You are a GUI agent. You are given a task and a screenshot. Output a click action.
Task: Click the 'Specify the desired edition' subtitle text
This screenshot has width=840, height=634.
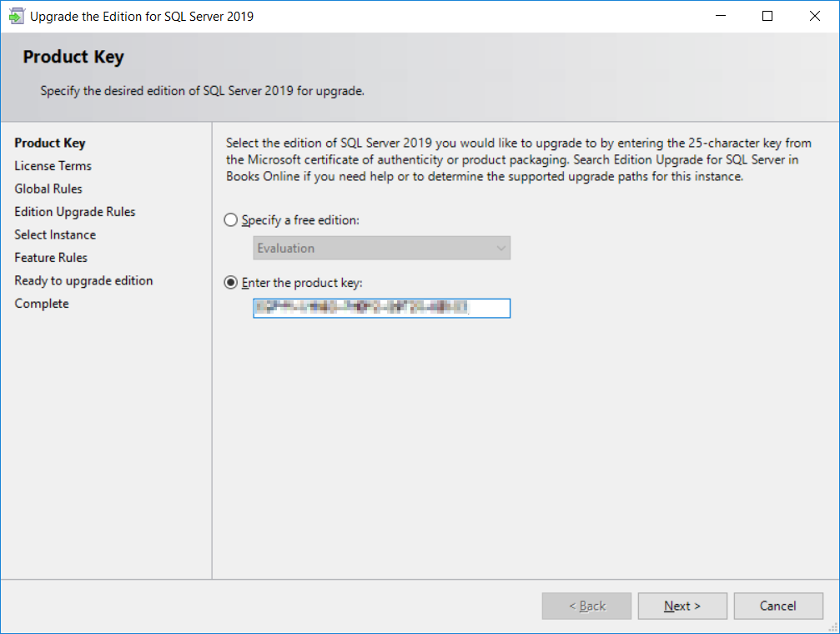tap(203, 91)
